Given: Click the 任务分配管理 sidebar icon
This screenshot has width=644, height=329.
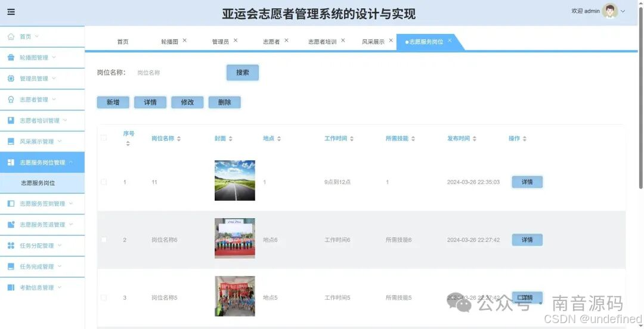Looking at the screenshot, I should point(11,245).
